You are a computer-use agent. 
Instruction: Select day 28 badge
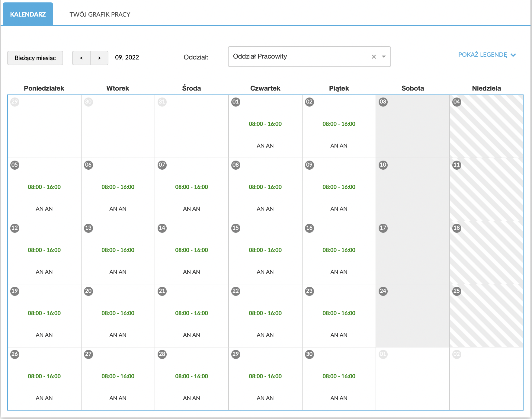[x=162, y=354]
